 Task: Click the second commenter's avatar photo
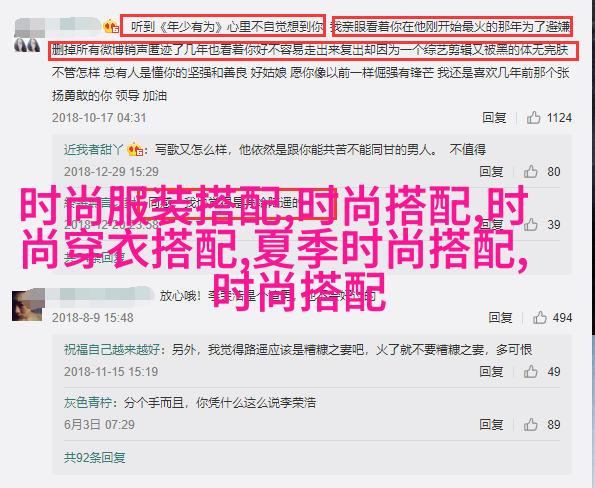coord(27,306)
